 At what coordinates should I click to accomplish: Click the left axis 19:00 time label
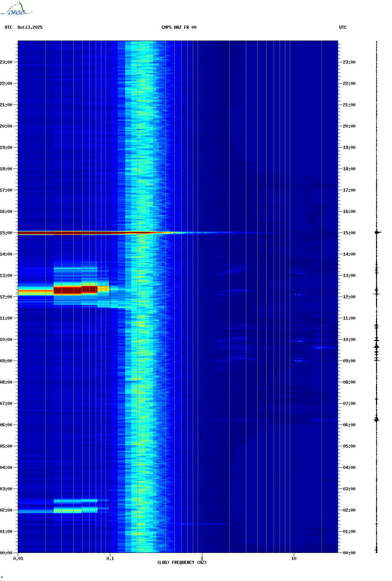click(x=6, y=148)
